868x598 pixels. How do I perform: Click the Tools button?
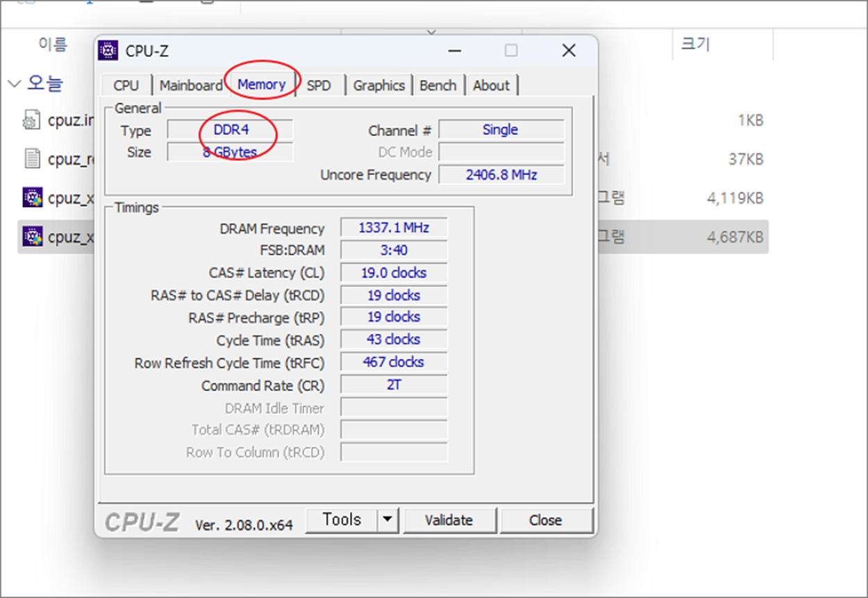(x=342, y=520)
